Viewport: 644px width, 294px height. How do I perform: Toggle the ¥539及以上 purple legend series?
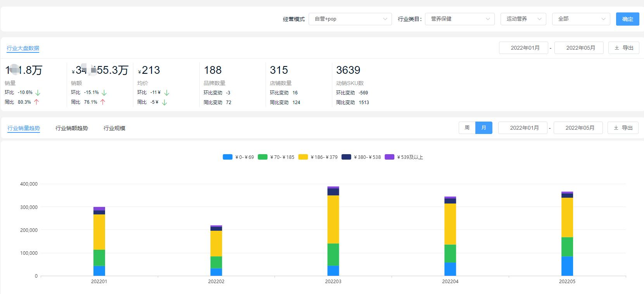click(404, 157)
